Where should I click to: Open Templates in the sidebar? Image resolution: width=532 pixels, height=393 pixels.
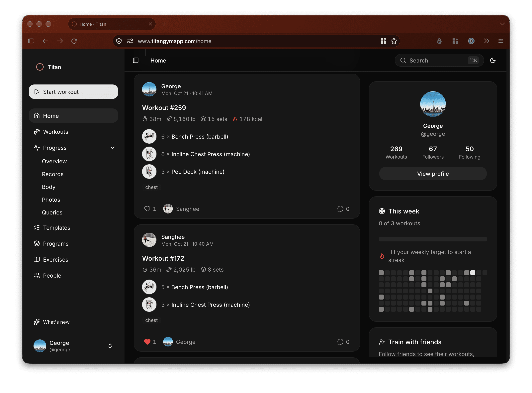(73, 228)
